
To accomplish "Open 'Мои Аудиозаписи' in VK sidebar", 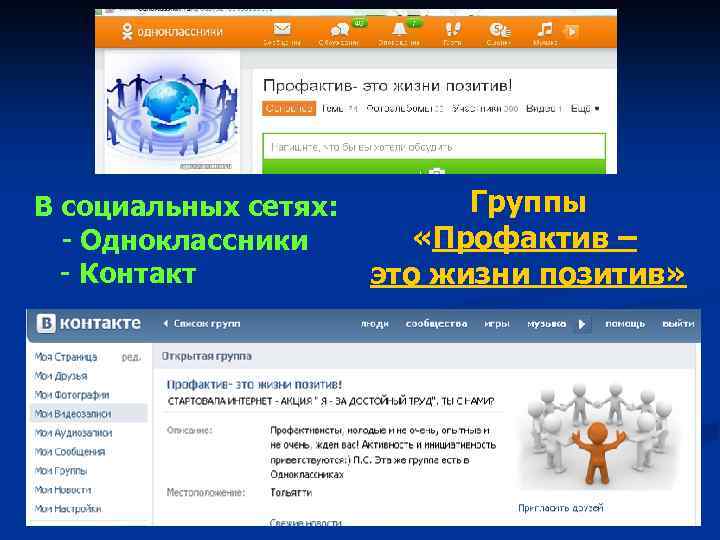I will tap(73, 433).
